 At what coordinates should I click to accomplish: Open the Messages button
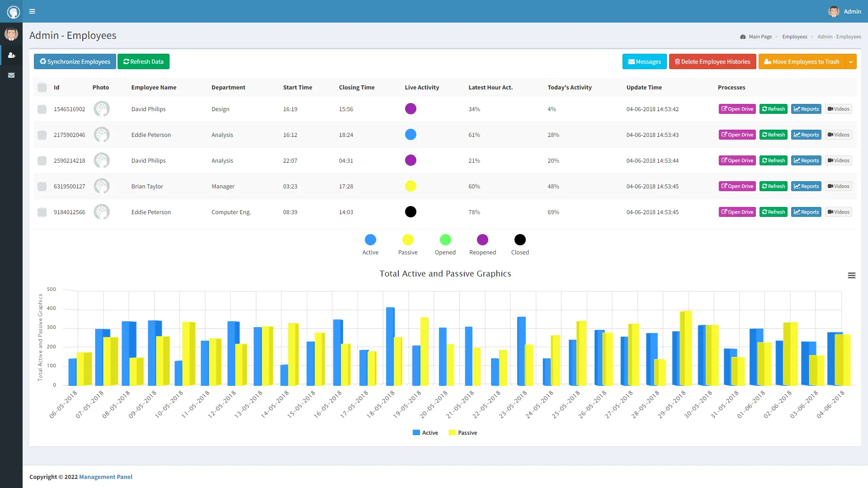pyautogui.click(x=644, y=61)
